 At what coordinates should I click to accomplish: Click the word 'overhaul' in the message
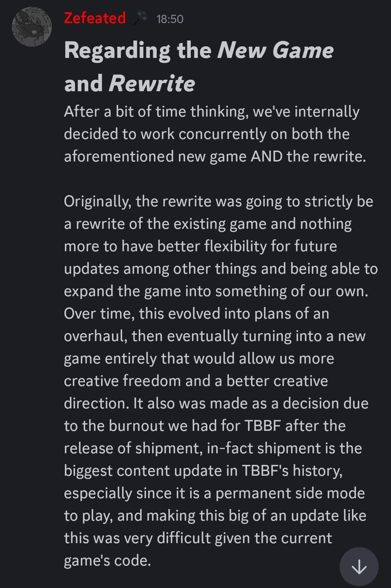[x=94, y=336]
